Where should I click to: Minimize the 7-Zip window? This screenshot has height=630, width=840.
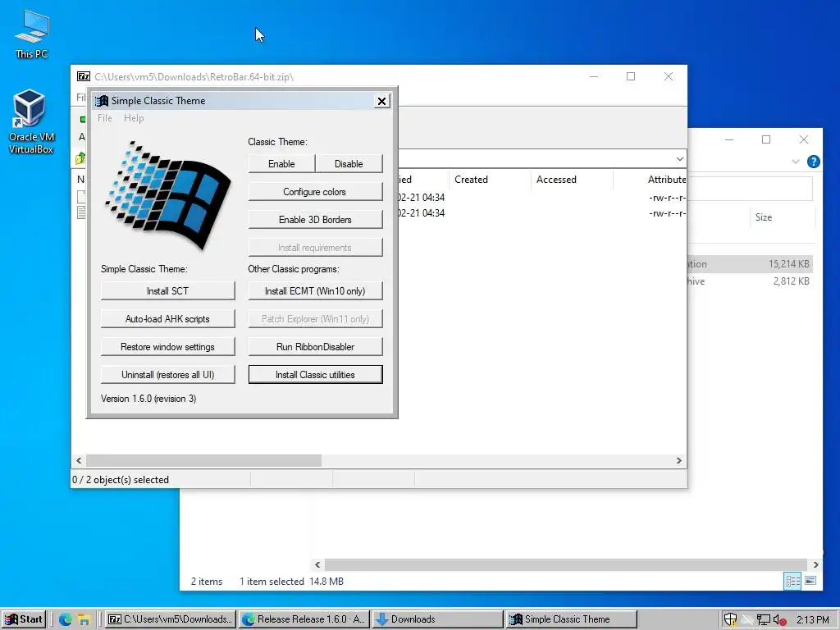coord(594,76)
